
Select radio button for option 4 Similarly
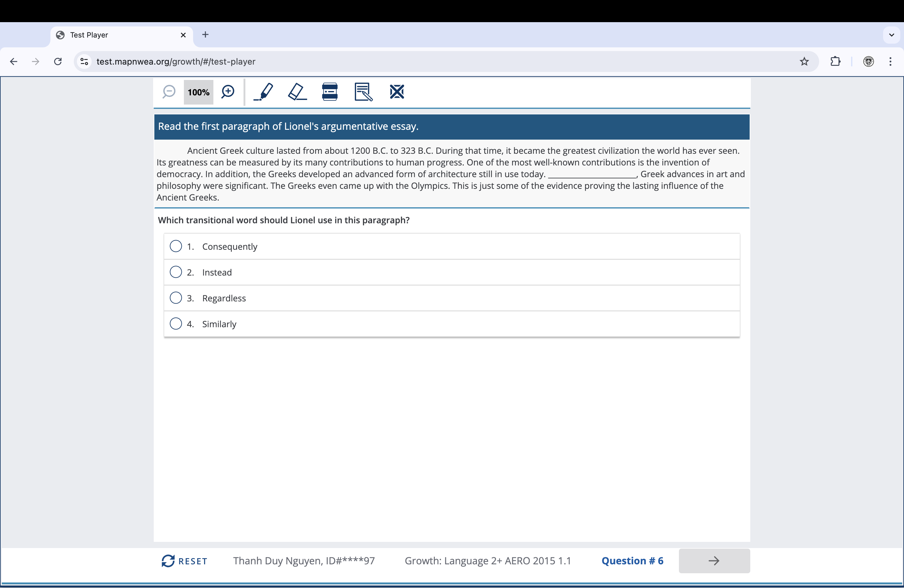[x=175, y=324]
